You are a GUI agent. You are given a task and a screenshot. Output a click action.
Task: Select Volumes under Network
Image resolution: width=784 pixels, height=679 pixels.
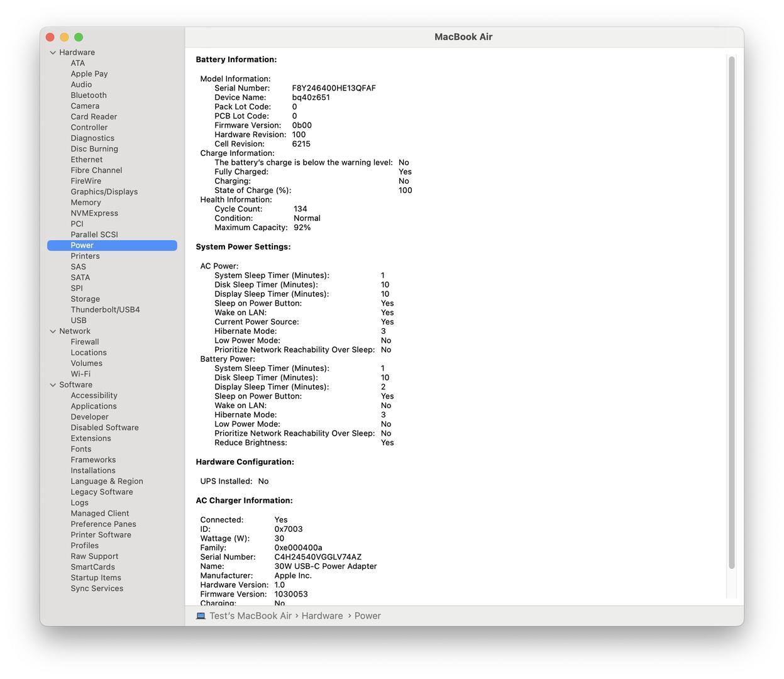pyautogui.click(x=86, y=363)
